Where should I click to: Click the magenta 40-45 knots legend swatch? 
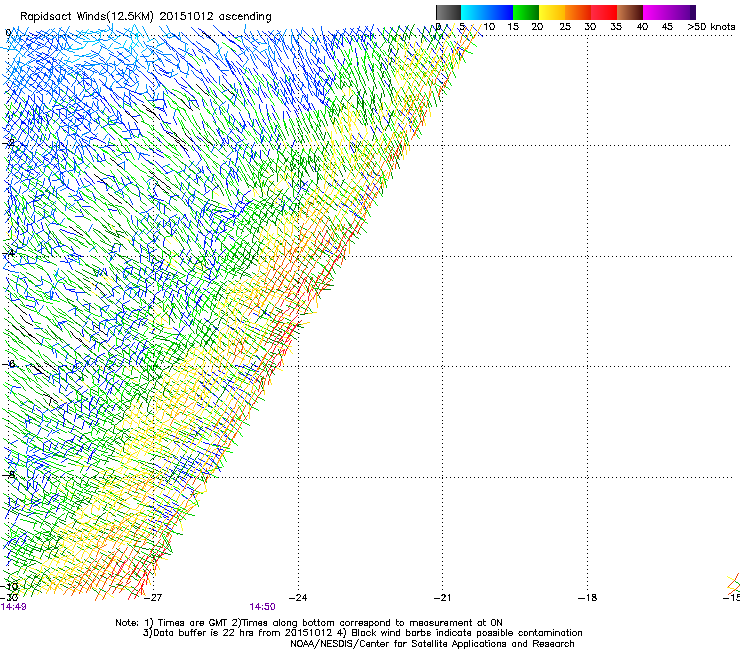pos(656,12)
